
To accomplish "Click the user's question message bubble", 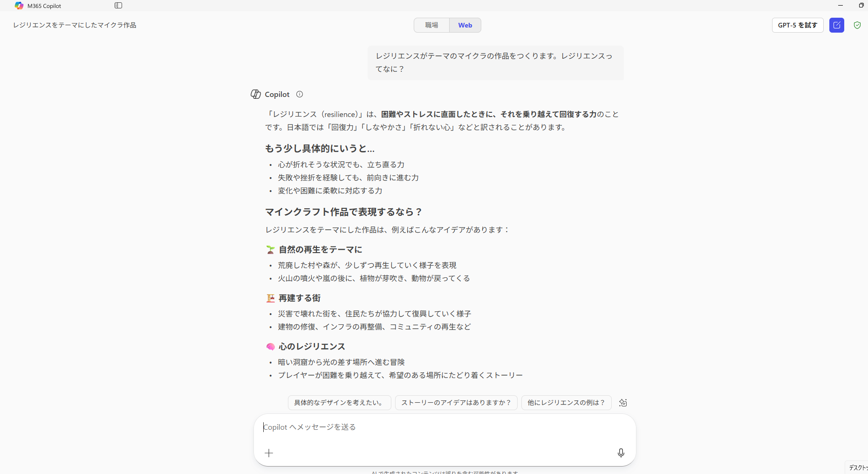I will pos(496,62).
